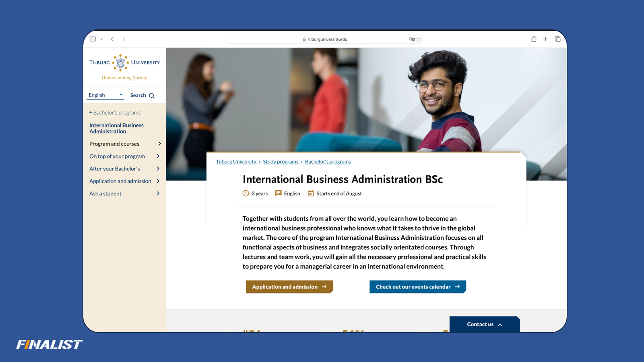Open the Share icon in Safari toolbar

(x=534, y=39)
